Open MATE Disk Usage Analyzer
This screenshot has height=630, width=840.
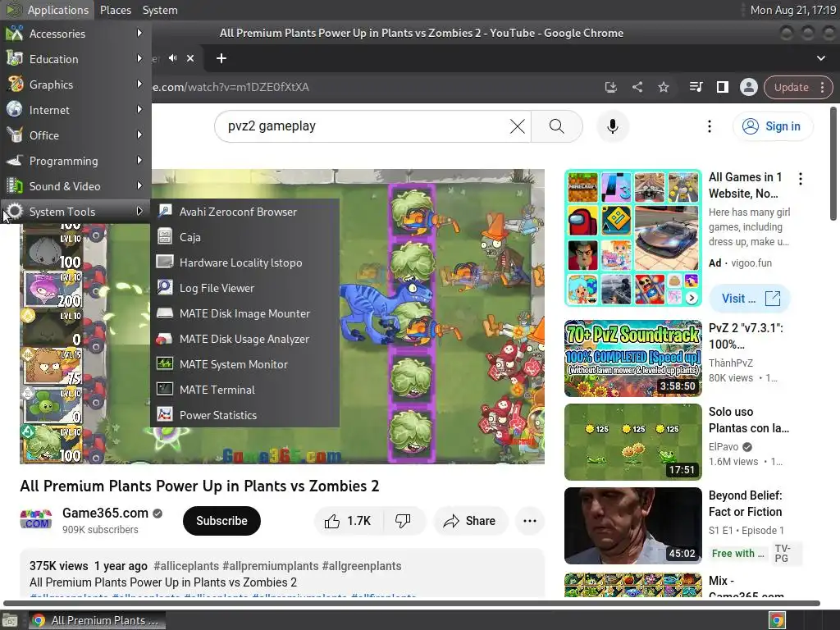click(244, 339)
